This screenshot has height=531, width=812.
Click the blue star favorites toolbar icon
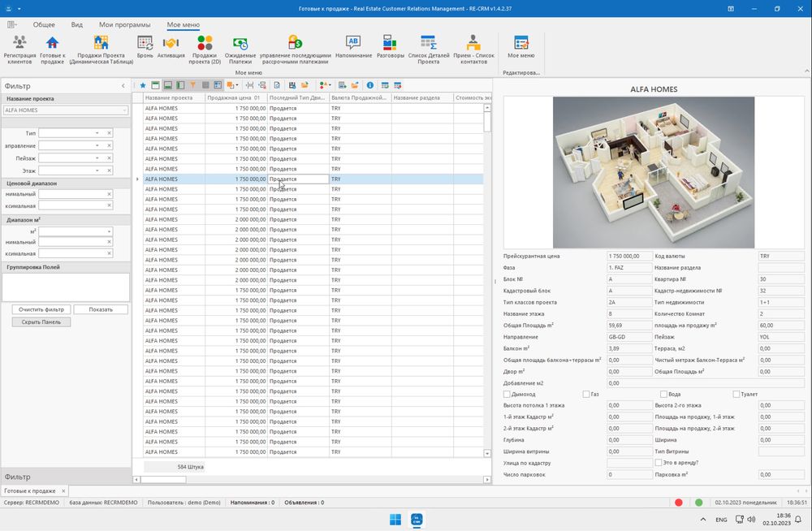(x=143, y=85)
